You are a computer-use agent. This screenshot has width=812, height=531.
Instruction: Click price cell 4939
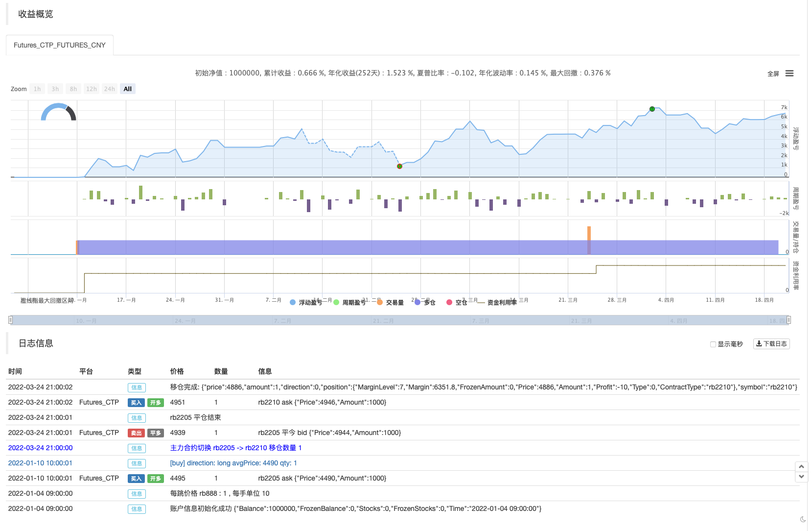178,433
